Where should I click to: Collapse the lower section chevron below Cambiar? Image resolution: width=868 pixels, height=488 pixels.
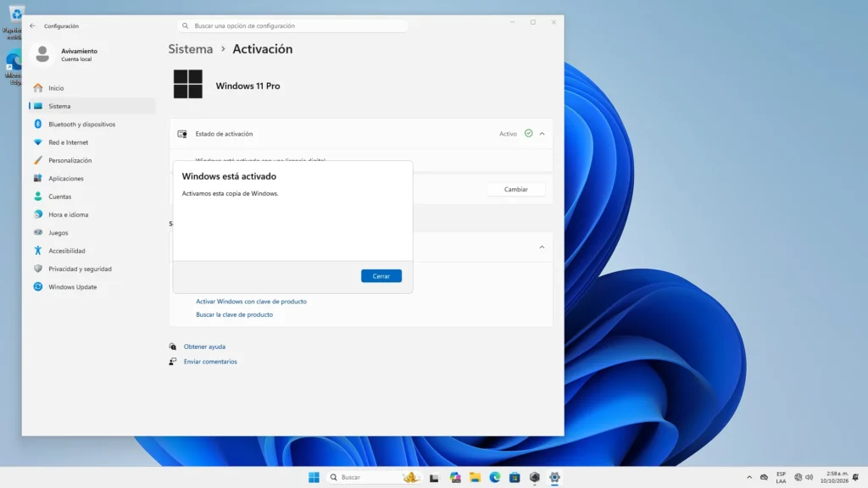[542, 247]
